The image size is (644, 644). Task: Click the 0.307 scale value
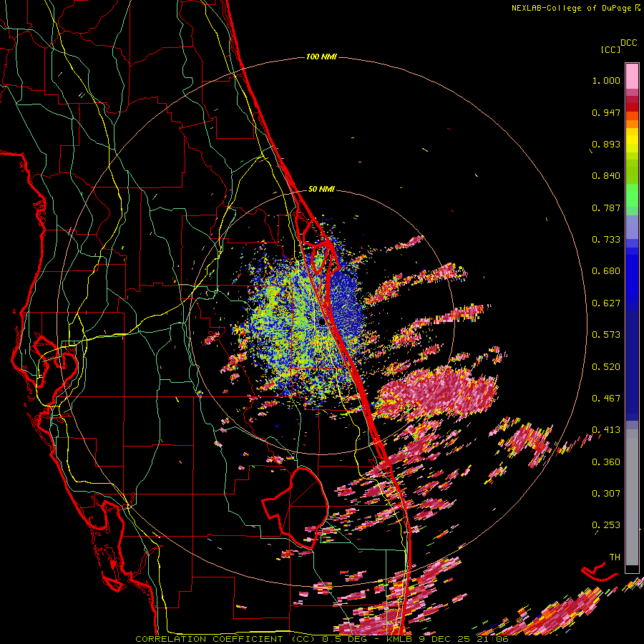coord(606,493)
